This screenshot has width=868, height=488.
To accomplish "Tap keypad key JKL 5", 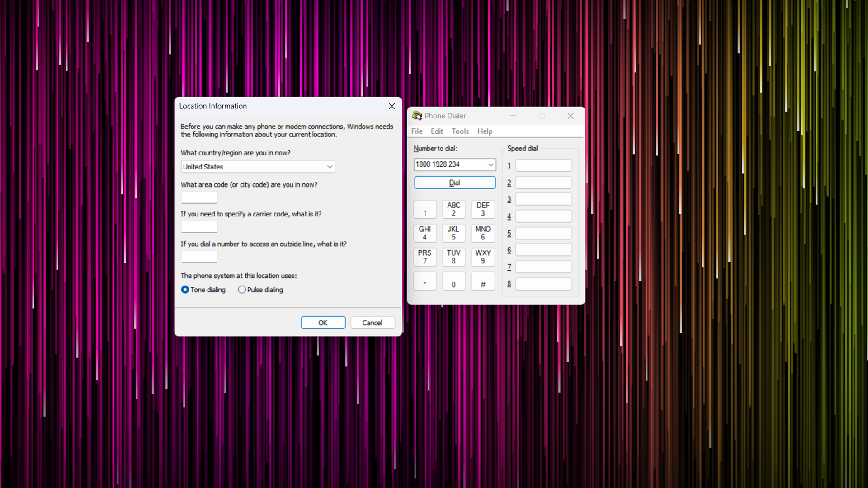I will 453,233.
